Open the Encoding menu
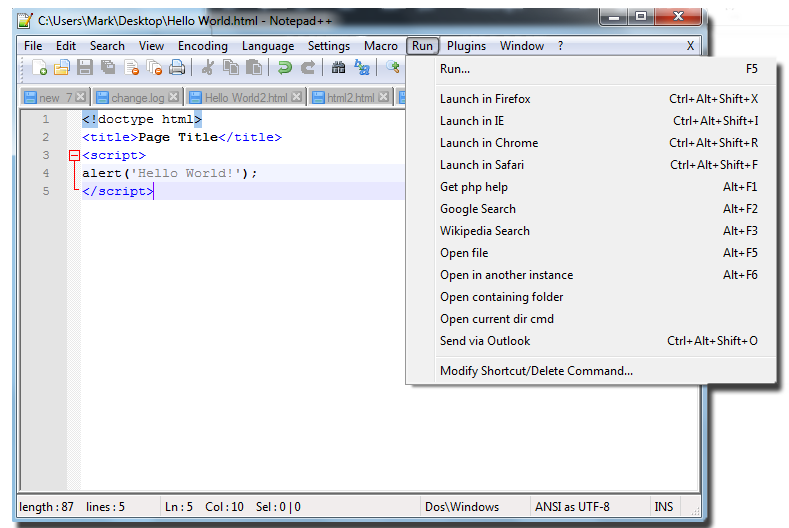Viewport: 789px width, 528px height. click(x=203, y=46)
